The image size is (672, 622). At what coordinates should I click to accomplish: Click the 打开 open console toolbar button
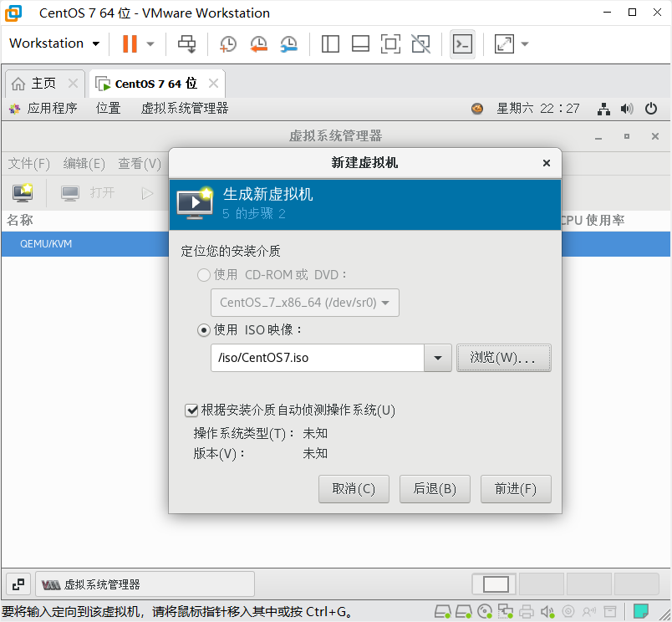point(88,193)
